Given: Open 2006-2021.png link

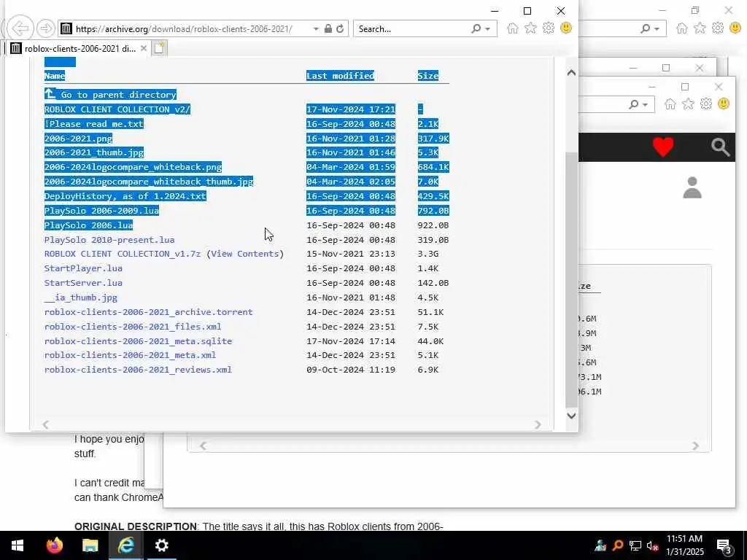Looking at the screenshot, I should [x=78, y=139].
